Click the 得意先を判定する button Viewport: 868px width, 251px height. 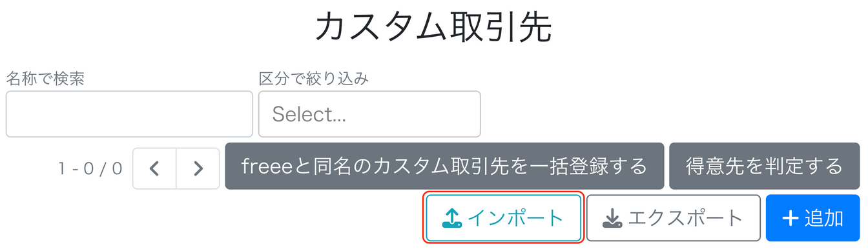pos(764,166)
